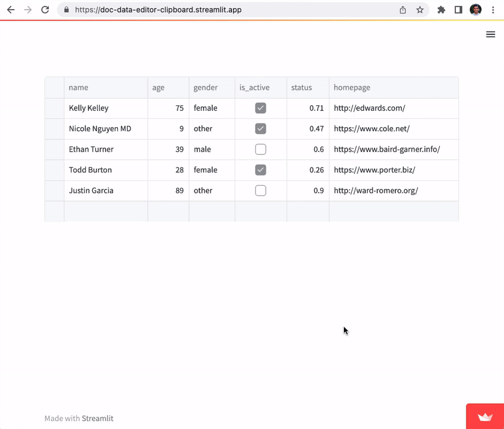Open the Streamlit app hamburger menu

click(x=490, y=34)
